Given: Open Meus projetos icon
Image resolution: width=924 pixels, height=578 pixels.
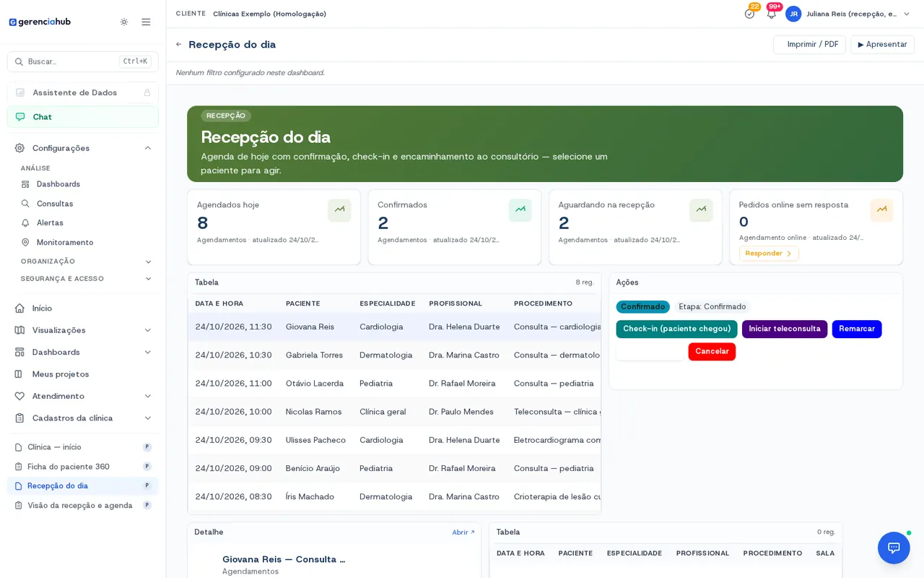Looking at the screenshot, I should [x=19, y=374].
